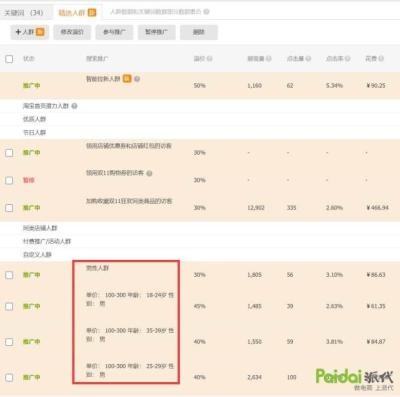Screen dimensions: 400x397
Task: Click help icon next to 智能拉新人群
Action: (137, 79)
